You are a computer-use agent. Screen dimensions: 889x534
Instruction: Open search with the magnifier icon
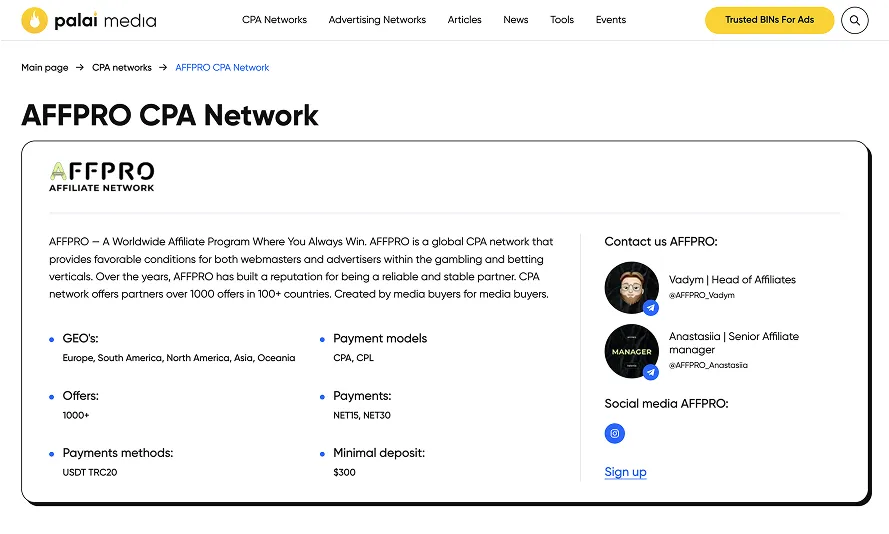854,20
